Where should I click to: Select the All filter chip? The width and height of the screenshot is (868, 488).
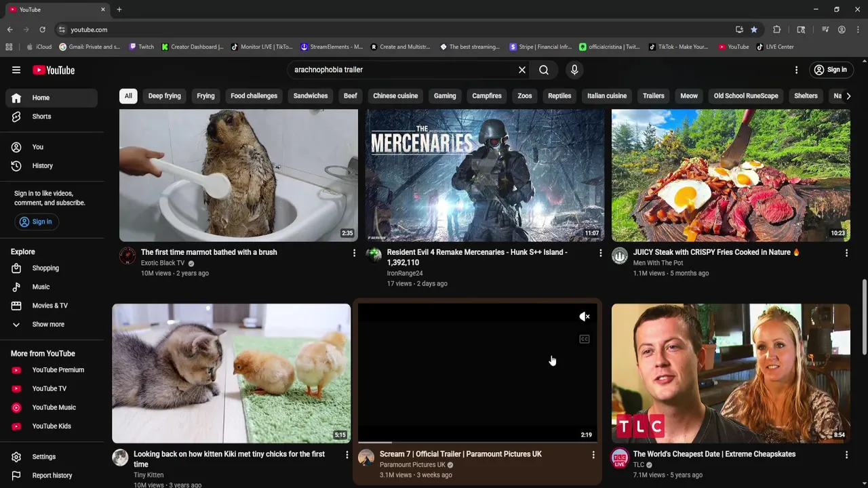(x=128, y=96)
